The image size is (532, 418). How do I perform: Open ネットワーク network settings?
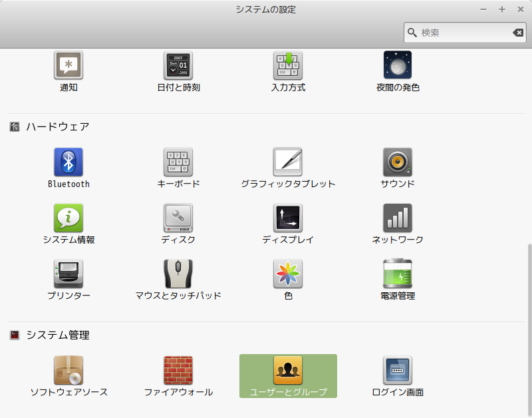(398, 224)
